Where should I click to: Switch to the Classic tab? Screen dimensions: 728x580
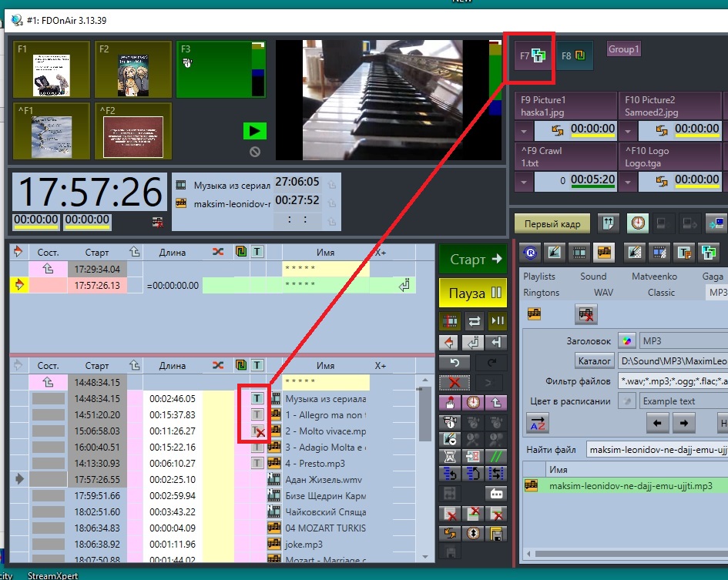click(x=661, y=293)
